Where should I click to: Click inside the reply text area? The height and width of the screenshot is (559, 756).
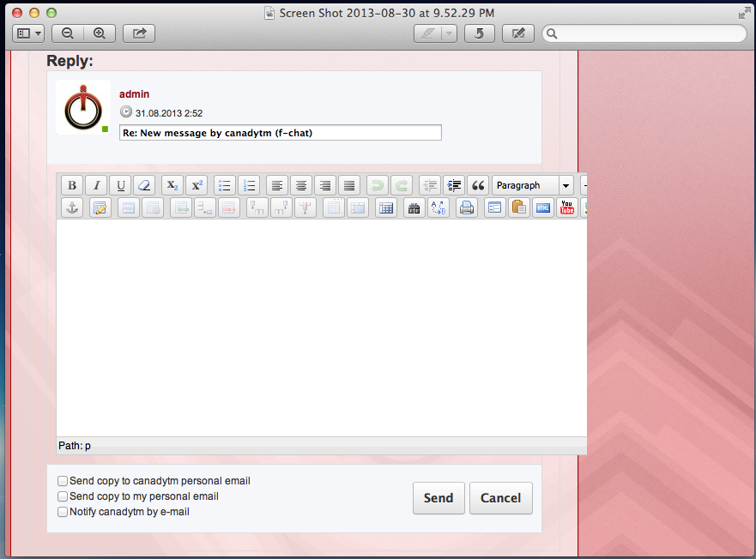coord(322,328)
